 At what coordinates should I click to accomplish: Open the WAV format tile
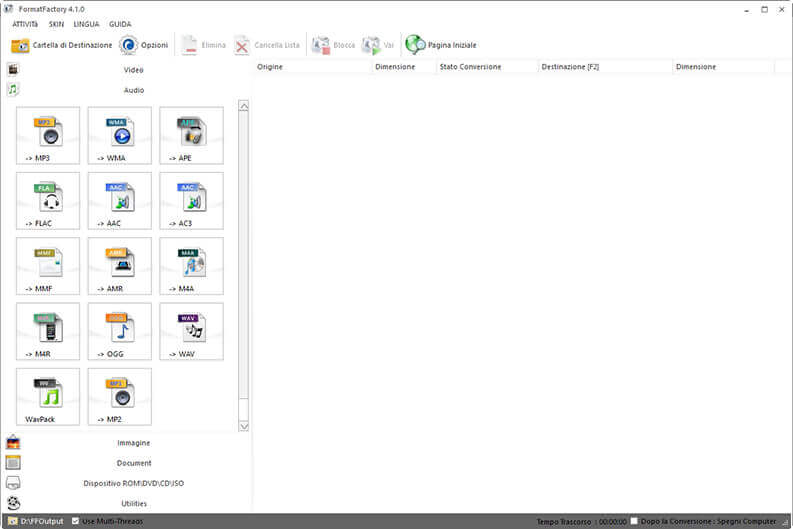[x=192, y=331]
